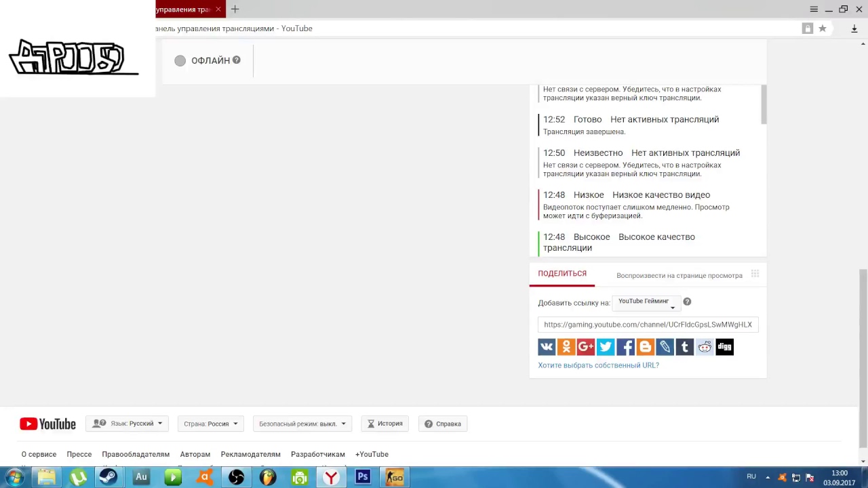Open Adobe Audition from the taskbar

click(x=141, y=477)
